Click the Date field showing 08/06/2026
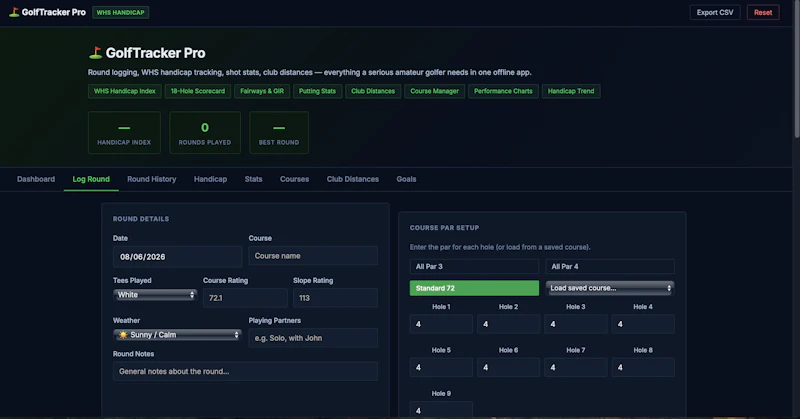 coord(177,257)
